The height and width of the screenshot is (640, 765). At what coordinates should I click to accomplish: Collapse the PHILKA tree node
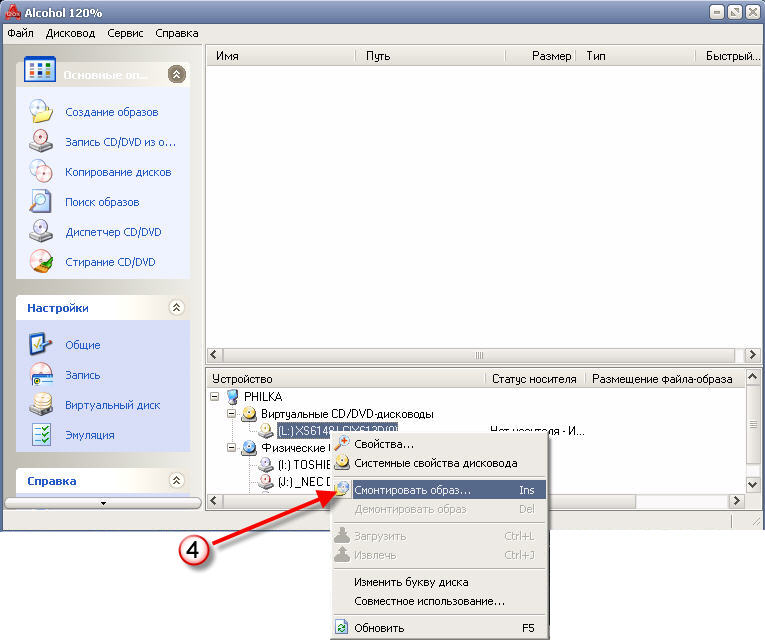point(215,396)
